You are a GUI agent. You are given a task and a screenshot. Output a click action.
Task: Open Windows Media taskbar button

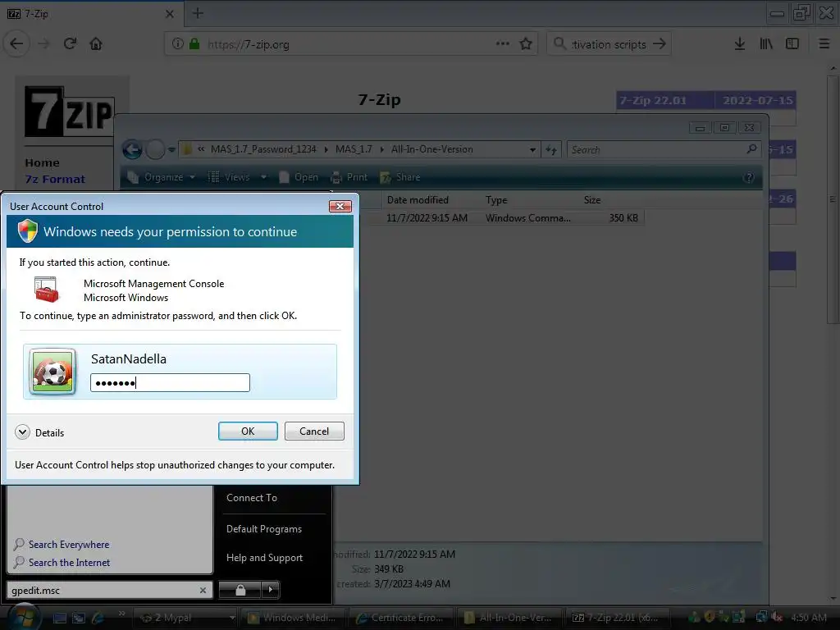293,618
